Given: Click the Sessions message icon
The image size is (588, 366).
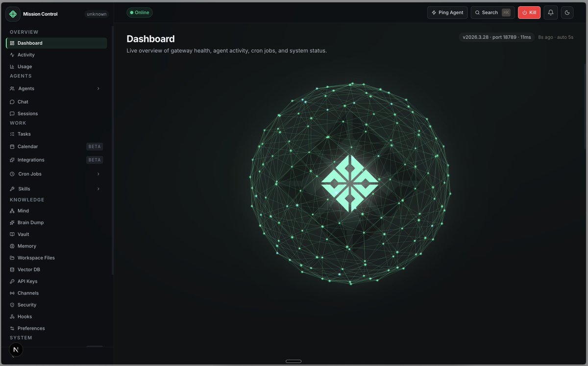Looking at the screenshot, I should [12, 114].
